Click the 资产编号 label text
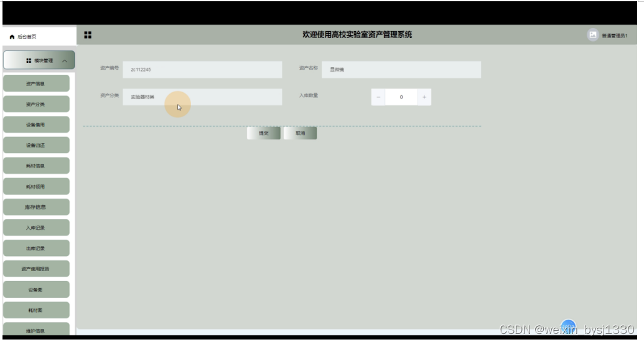 (x=110, y=68)
